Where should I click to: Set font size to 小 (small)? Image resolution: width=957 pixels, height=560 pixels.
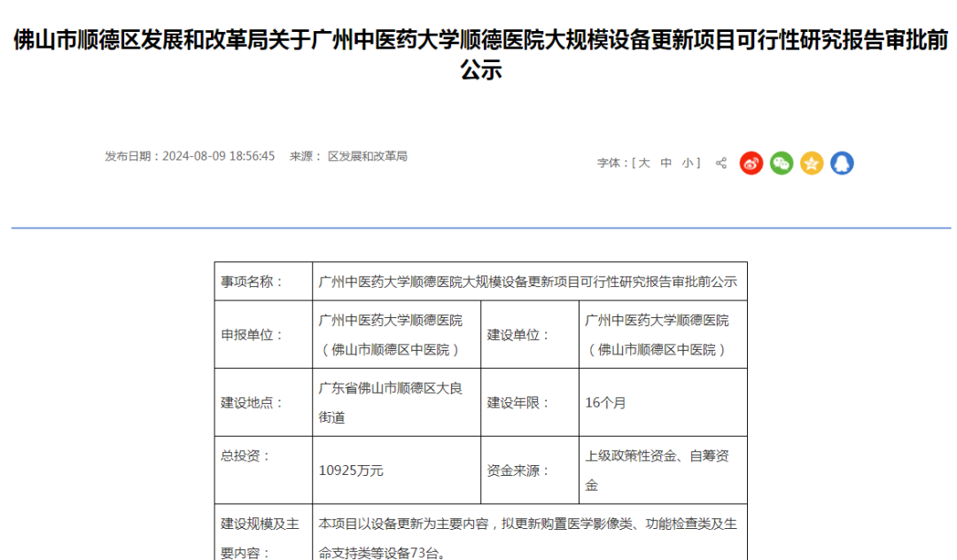pos(688,163)
